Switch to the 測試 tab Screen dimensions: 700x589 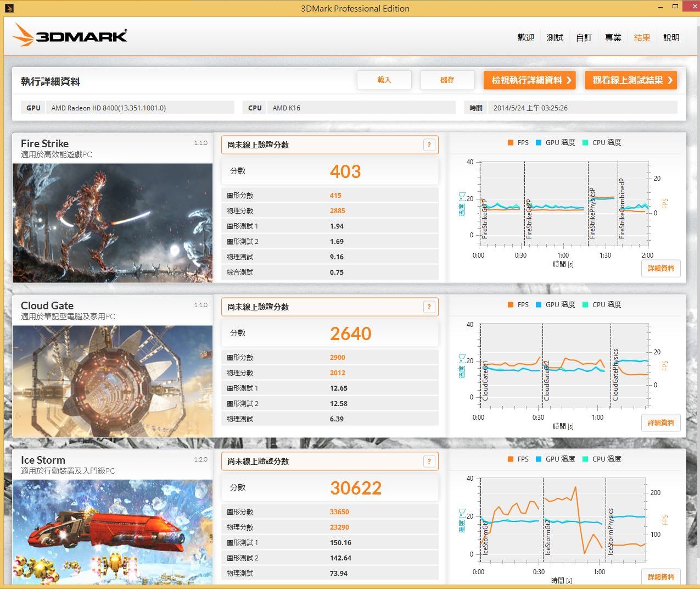555,37
